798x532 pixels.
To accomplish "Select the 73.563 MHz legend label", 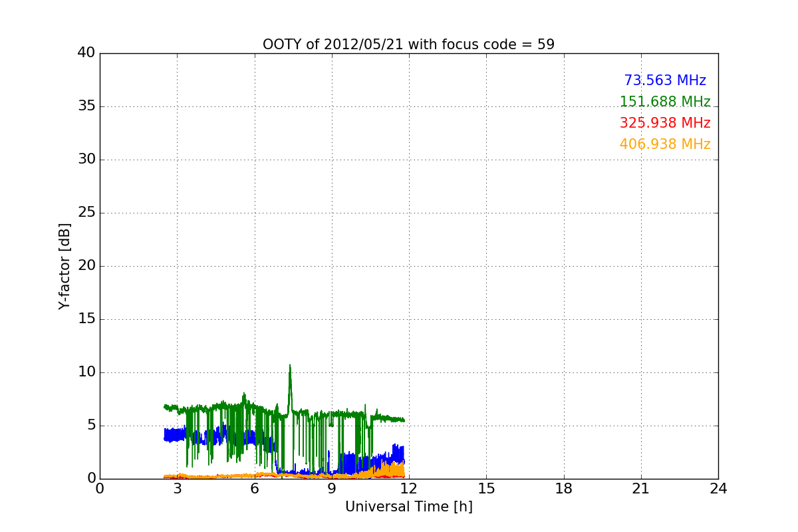I will (665, 80).
